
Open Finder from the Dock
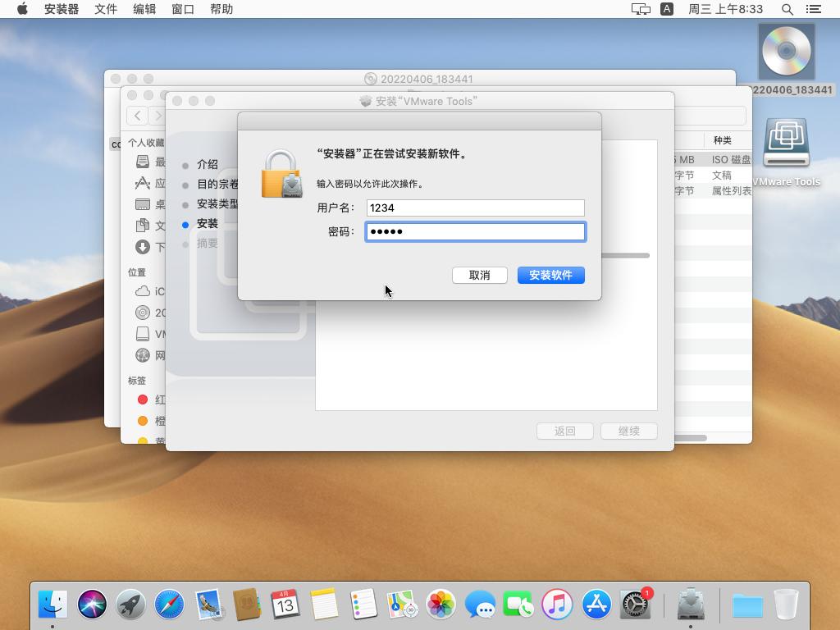tap(52, 605)
